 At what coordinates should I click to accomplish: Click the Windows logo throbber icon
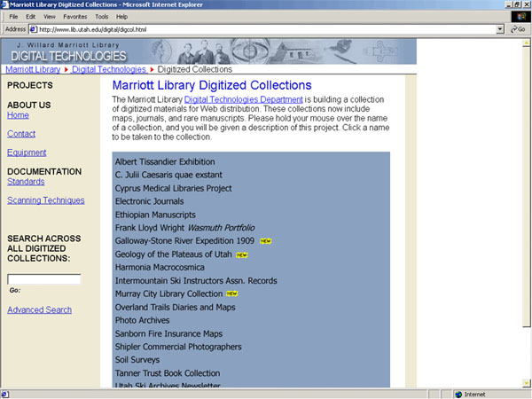click(521, 17)
